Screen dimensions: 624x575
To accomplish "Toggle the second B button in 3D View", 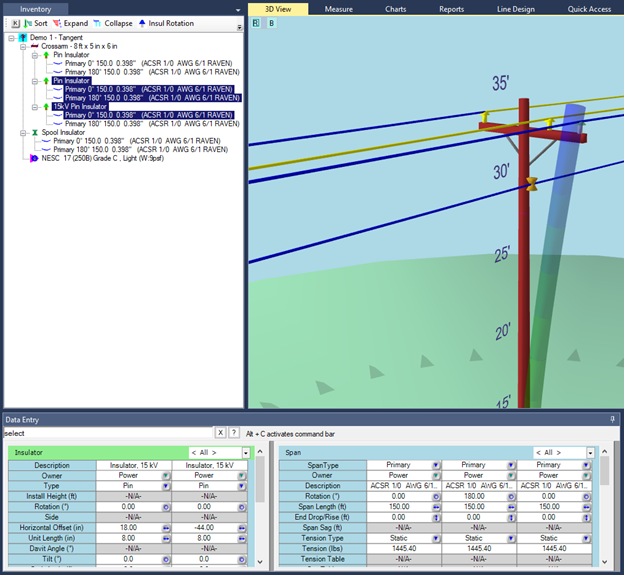I will click(271, 22).
